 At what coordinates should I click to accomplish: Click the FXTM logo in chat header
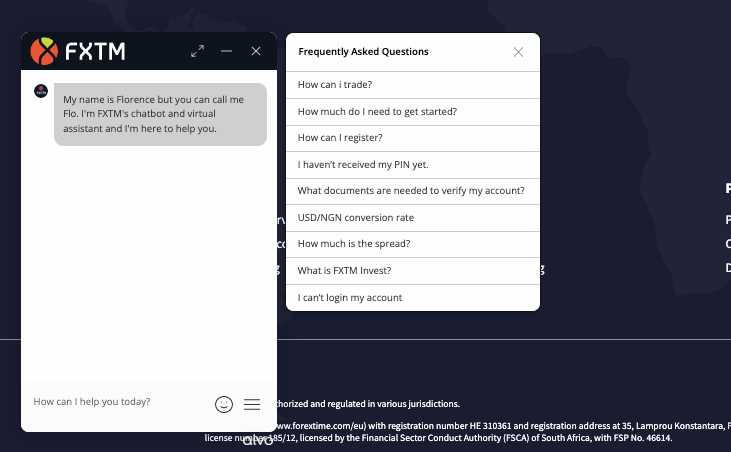click(78, 51)
